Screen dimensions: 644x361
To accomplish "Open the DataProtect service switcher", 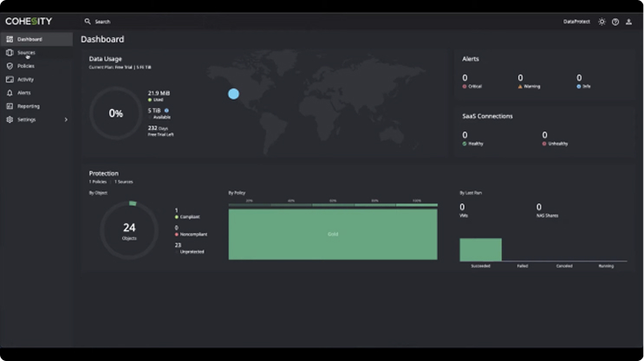I will (576, 22).
